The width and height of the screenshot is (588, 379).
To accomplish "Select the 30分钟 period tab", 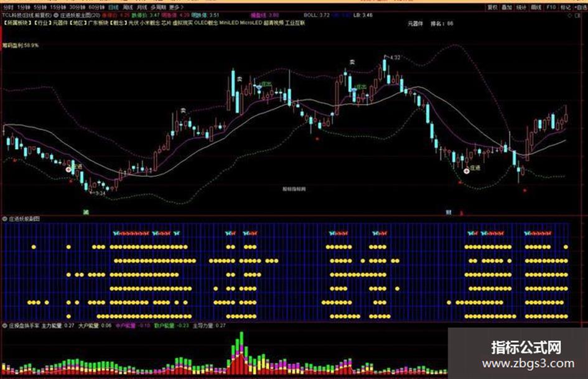I will [77, 7].
